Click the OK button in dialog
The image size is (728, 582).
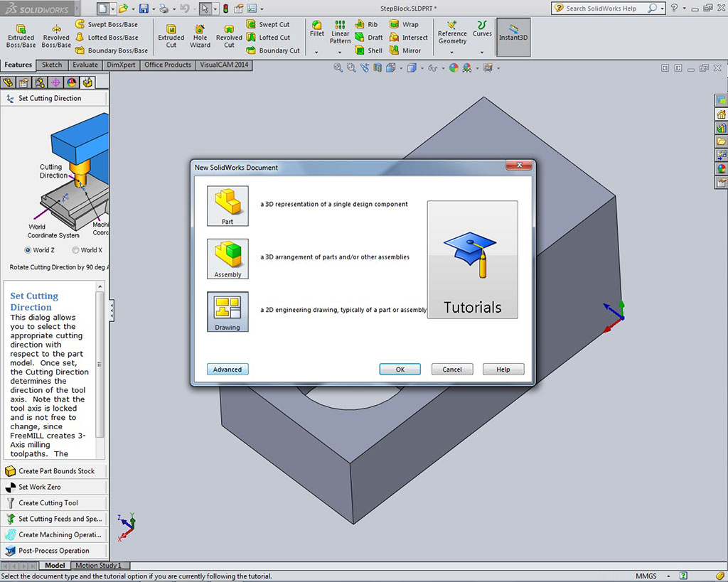click(x=400, y=370)
